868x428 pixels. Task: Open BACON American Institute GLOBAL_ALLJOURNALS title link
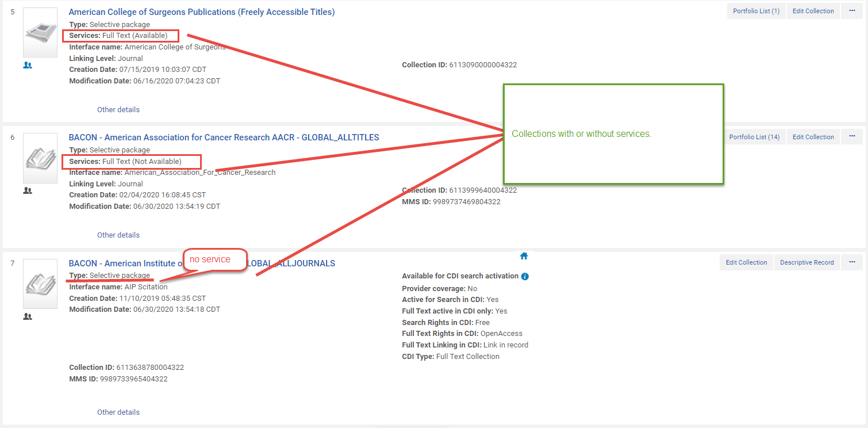202,263
